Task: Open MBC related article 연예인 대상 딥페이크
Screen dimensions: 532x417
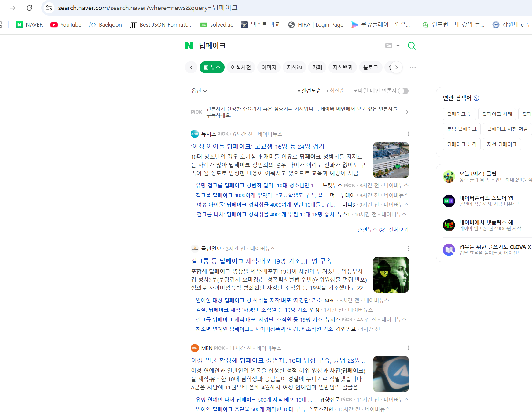Action: pyautogui.click(x=259, y=301)
